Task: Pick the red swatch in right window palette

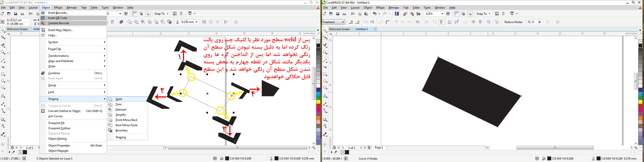Action: click(640, 106)
